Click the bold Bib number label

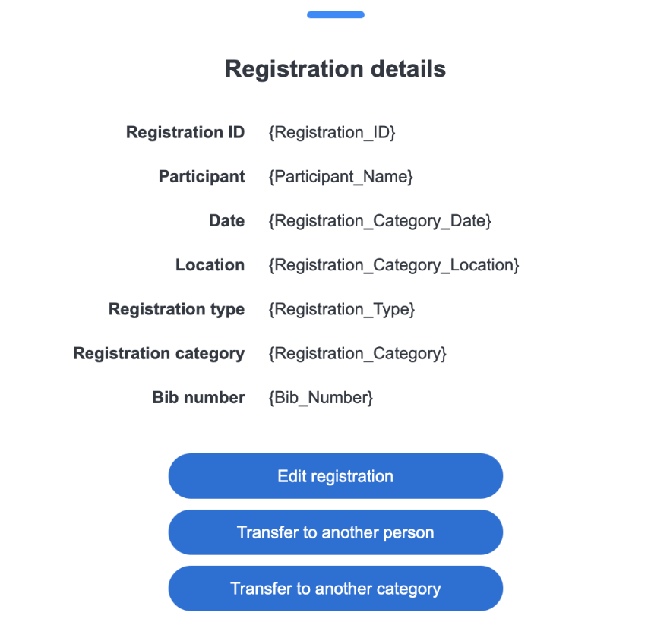(x=198, y=397)
